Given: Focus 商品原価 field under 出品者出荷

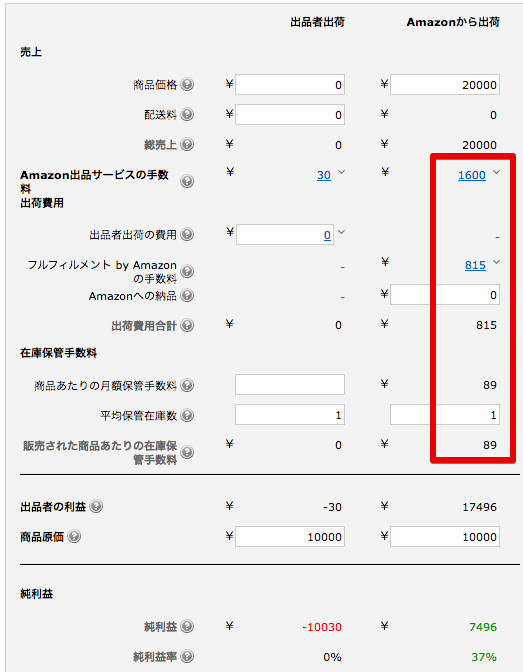Looking at the screenshot, I should tap(290, 536).
